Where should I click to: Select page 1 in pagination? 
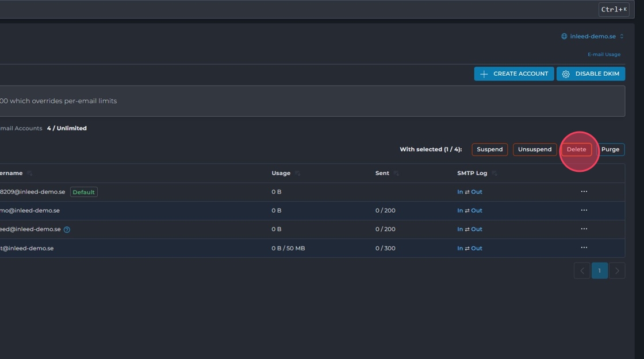tap(599, 271)
